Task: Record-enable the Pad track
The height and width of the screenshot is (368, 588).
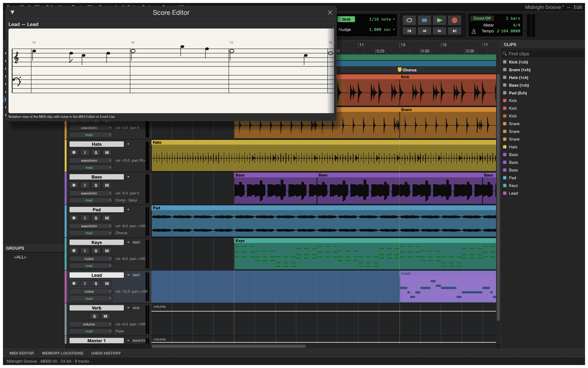Action: coord(74,218)
